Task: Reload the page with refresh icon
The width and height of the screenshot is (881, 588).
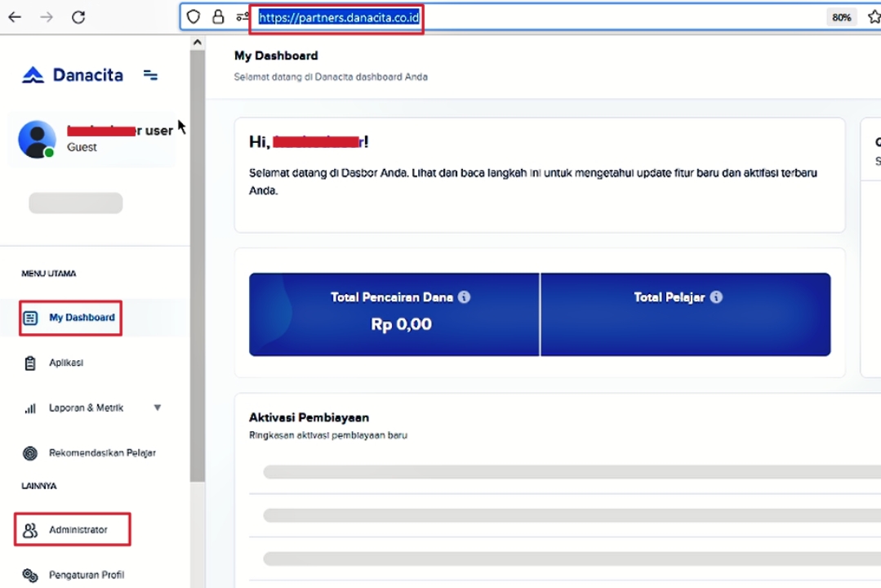Action: tap(78, 17)
